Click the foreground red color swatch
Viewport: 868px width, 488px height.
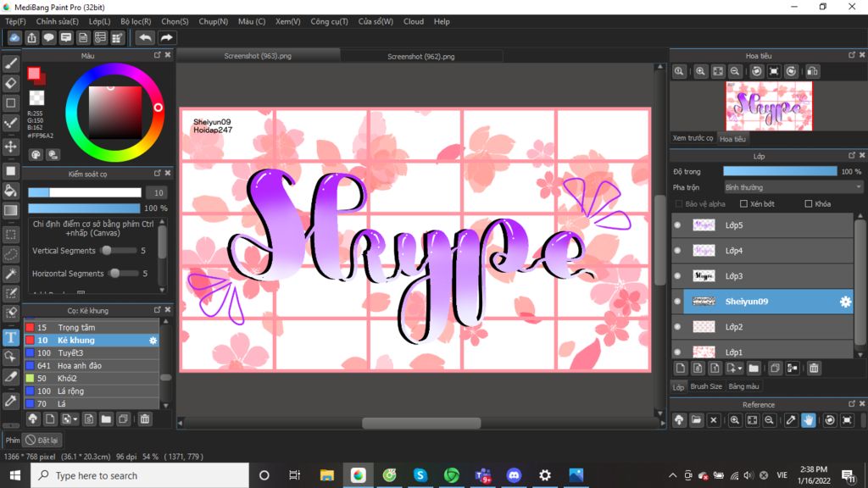34,74
